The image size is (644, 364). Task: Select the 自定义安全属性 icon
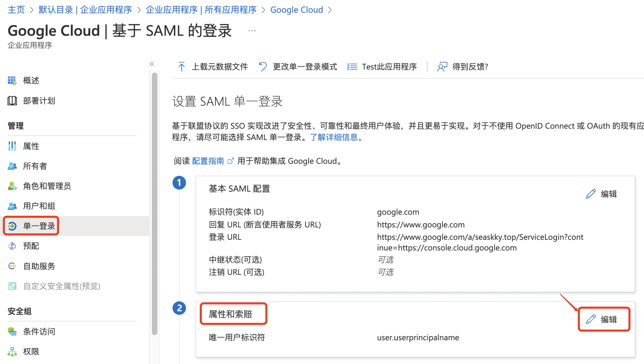(12, 286)
